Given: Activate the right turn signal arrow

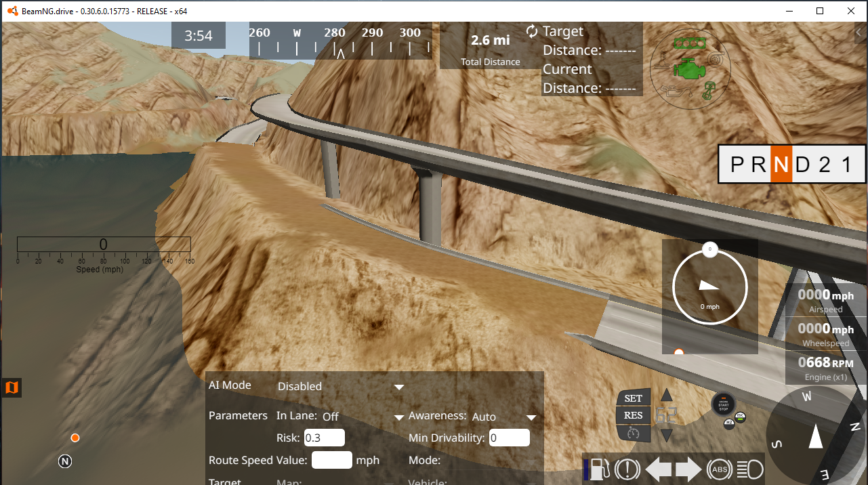Looking at the screenshot, I should tap(688, 469).
